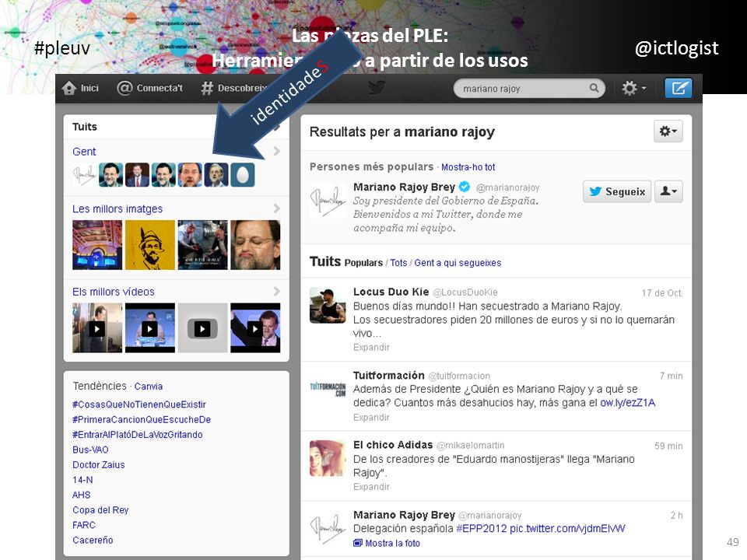Play the grey placeholder video
The height and width of the screenshot is (560, 747).
pyautogui.click(x=202, y=328)
